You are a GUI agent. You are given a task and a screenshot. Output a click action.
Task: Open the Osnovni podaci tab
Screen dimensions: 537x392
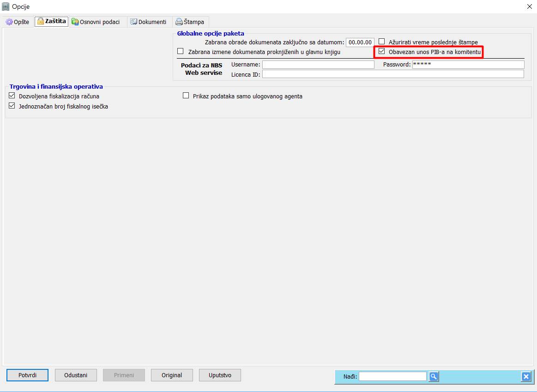[x=98, y=22]
